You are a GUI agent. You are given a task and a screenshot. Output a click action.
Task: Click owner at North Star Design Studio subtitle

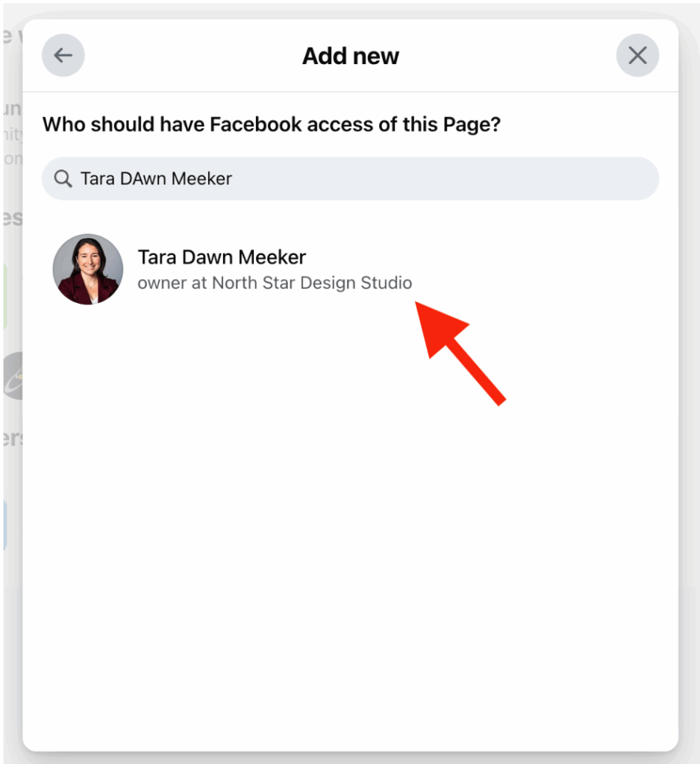coord(275,283)
